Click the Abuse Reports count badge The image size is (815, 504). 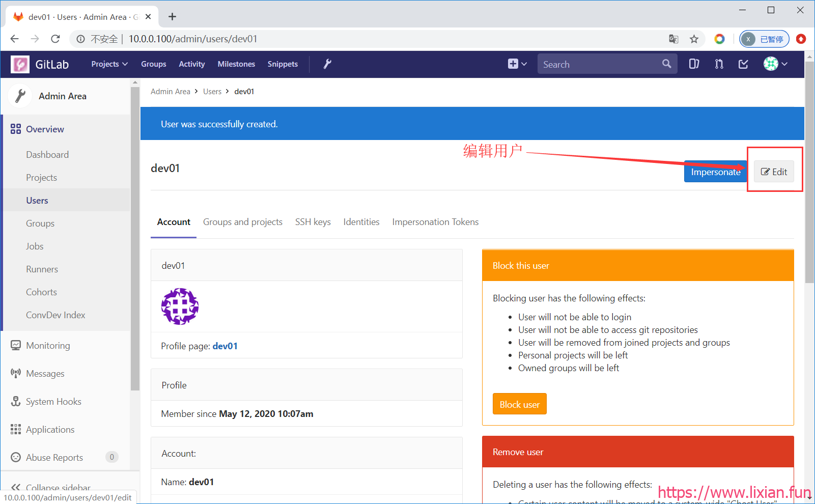pyautogui.click(x=112, y=457)
